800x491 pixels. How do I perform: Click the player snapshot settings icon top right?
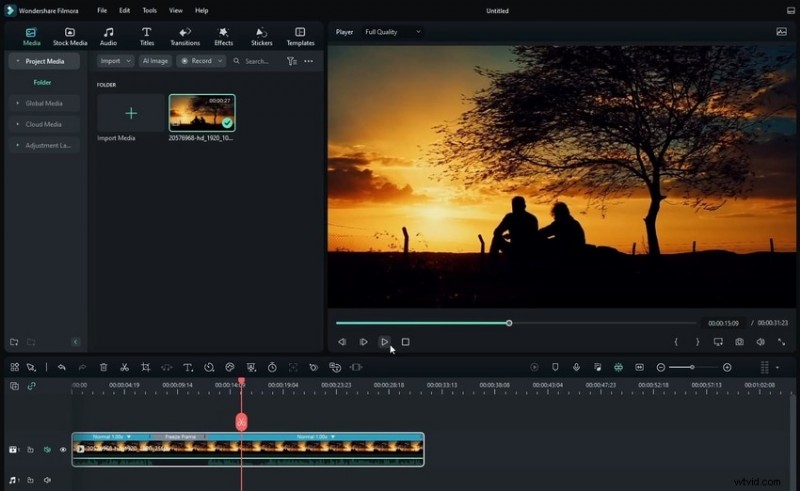[x=781, y=32]
